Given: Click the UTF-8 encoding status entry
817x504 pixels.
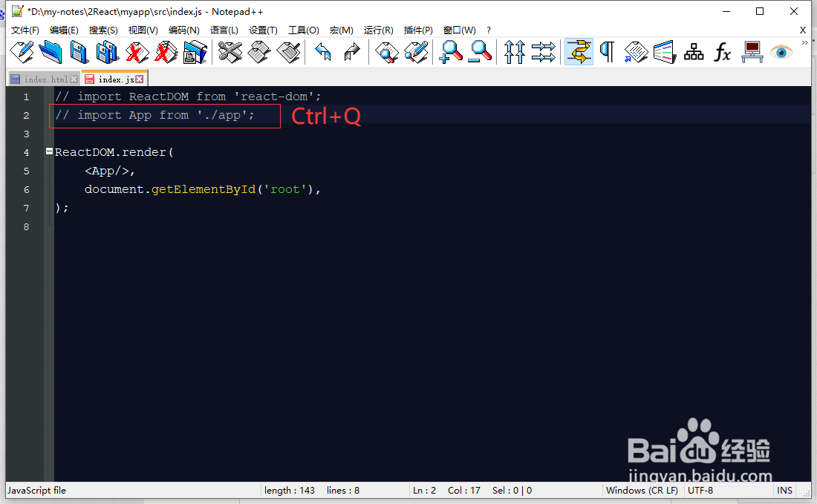Looking at the screenshot, I should pos(700,491).
